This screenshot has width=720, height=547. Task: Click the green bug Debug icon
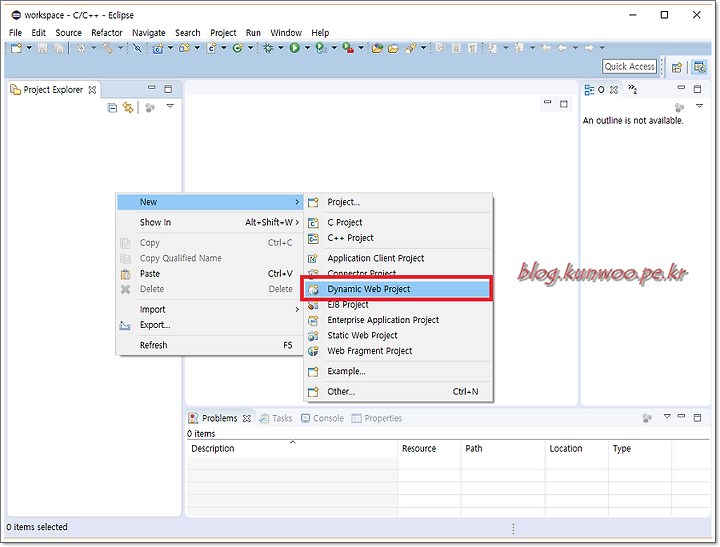pyautogui.click(x=268, y=48)
